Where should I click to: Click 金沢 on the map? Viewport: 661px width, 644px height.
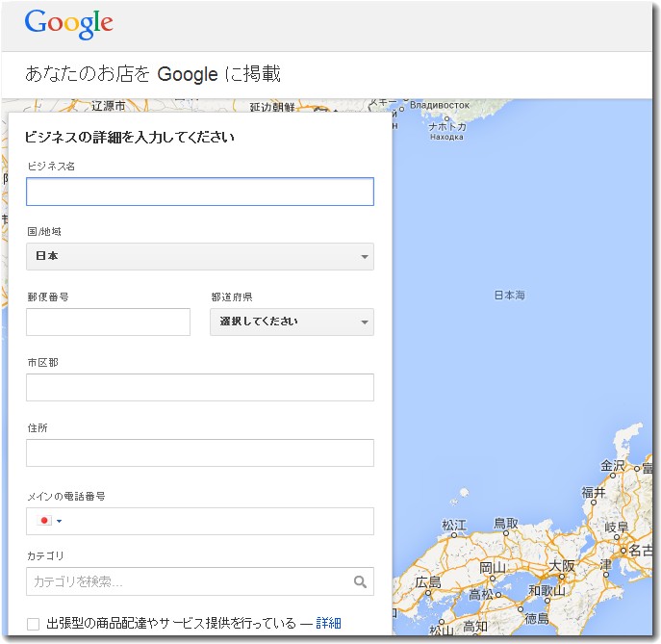tap(613, 466)
